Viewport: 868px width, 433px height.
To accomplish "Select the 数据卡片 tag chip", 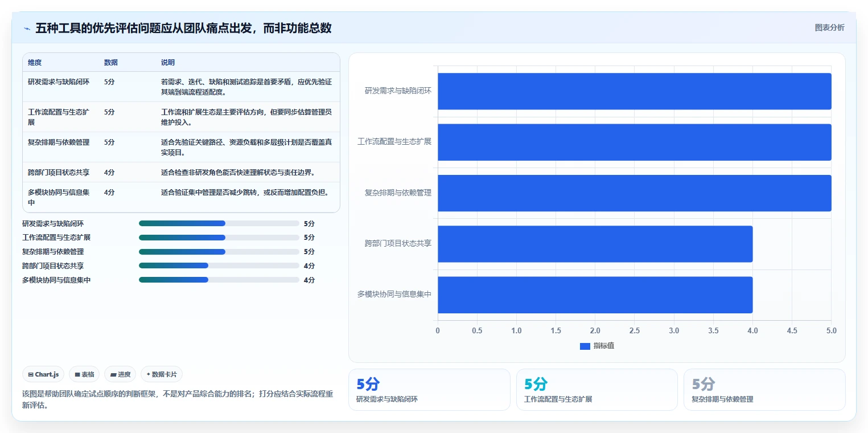I will click(162, 374).
